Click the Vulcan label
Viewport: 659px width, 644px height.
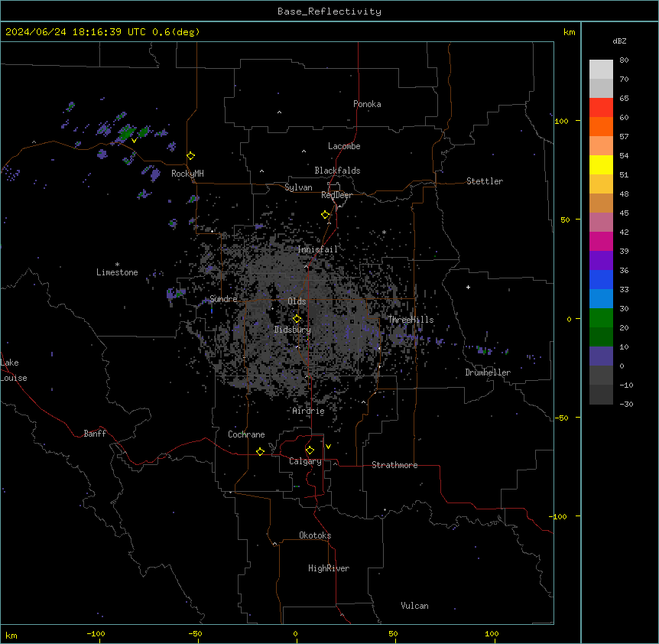414,606
